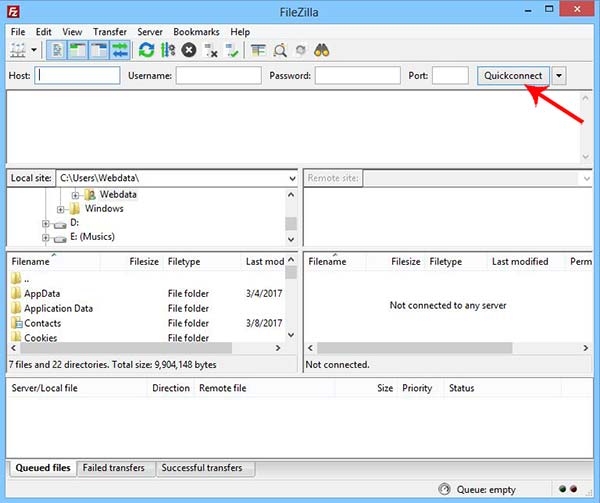Screen dimensions: 600x503
Task: Click local tree vertical scrollbar thumb
Action: tap(291, 224)
